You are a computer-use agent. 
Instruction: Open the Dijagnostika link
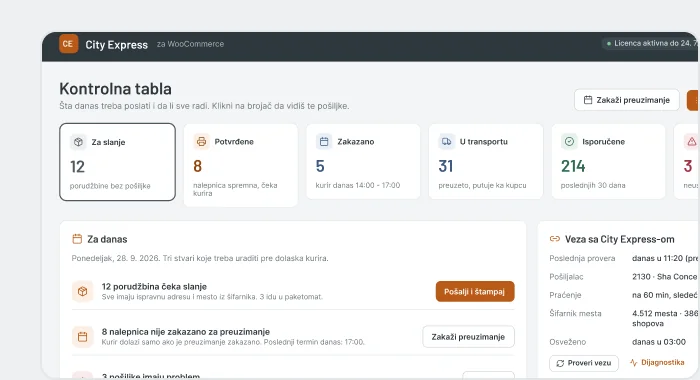click(657, 363)
